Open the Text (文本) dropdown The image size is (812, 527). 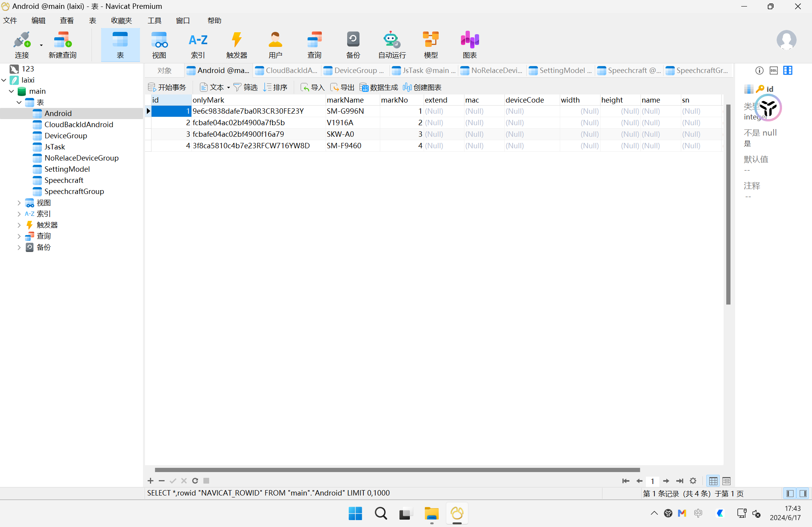(x=215, y=88)
